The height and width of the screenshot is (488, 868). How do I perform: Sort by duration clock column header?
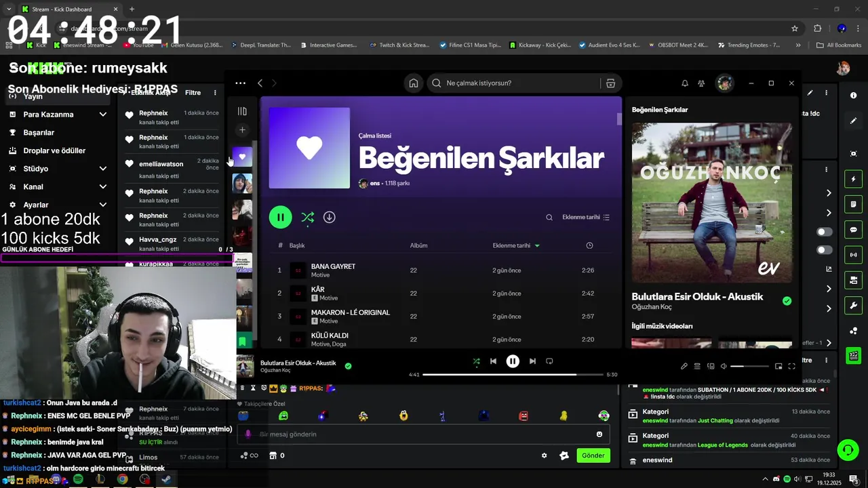click(x=589, y=245)
